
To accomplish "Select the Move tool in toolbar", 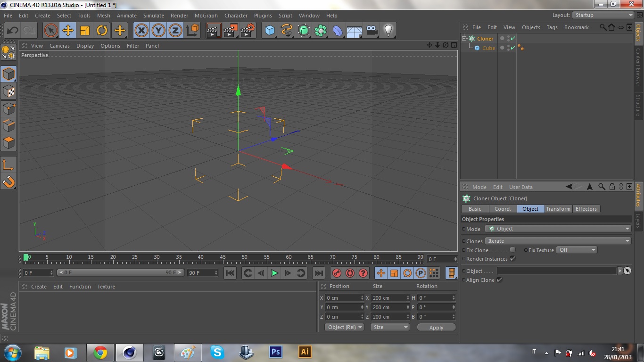I will (x=68, y=31).
